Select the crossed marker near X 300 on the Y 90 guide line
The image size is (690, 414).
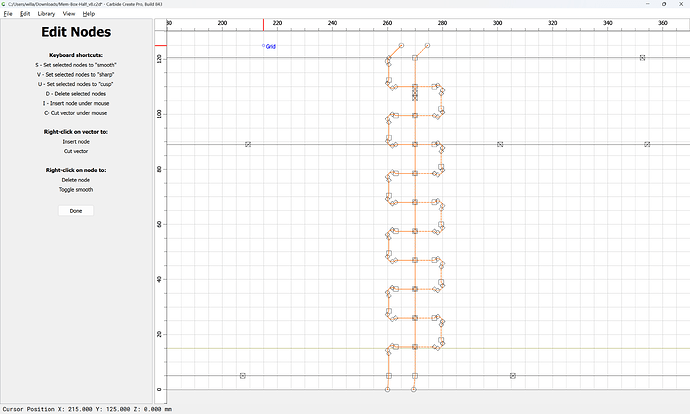click(x=500, y=144)
